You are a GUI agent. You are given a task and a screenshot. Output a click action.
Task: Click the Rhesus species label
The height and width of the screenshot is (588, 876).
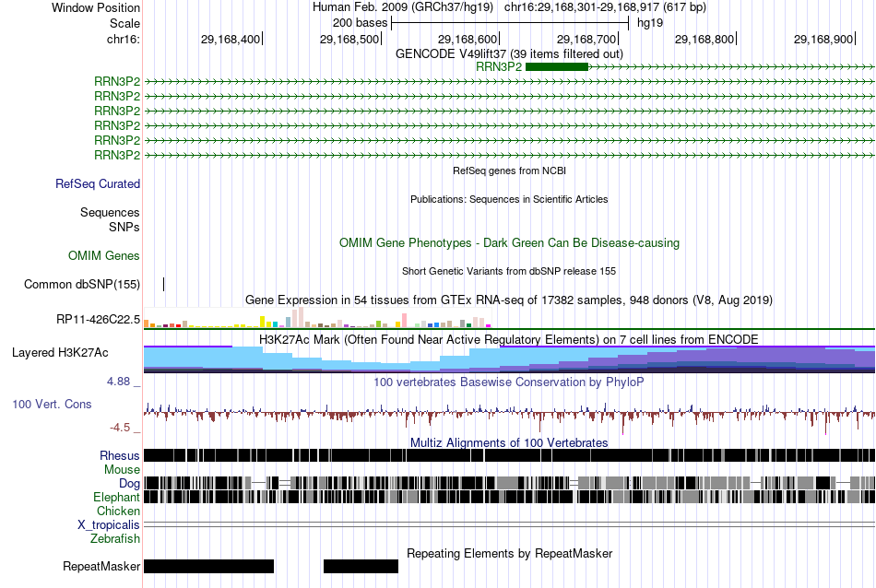point(120,455)
